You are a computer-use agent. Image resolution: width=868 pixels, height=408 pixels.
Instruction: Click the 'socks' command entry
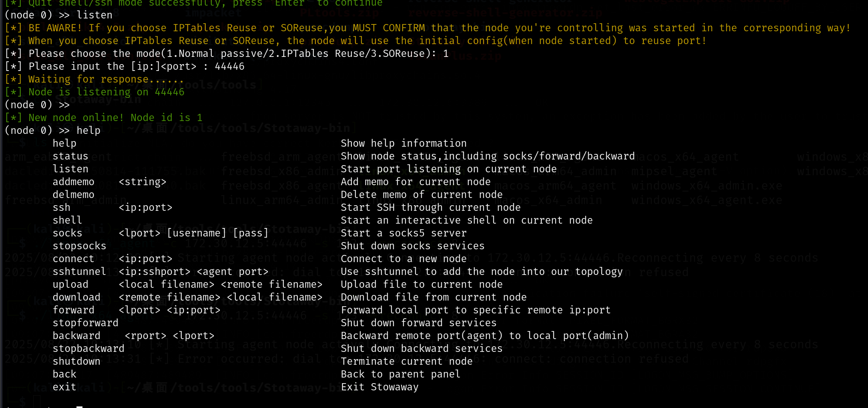coord(67,233)
